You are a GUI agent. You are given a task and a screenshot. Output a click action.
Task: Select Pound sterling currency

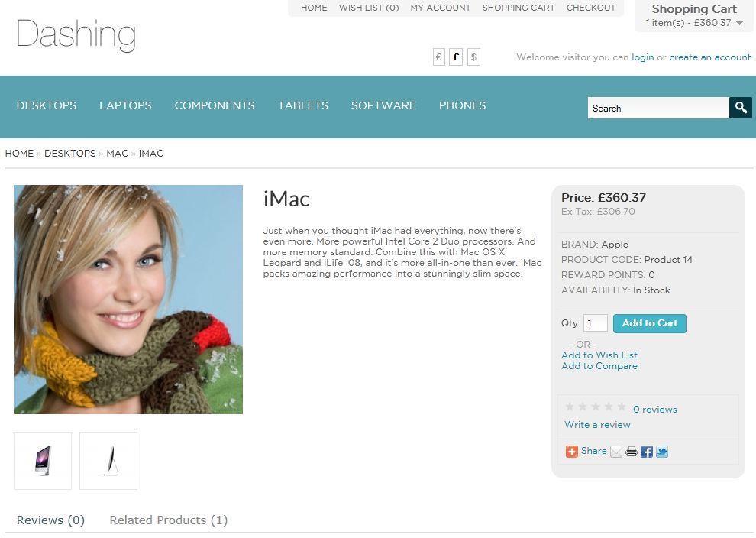point(456,57)
